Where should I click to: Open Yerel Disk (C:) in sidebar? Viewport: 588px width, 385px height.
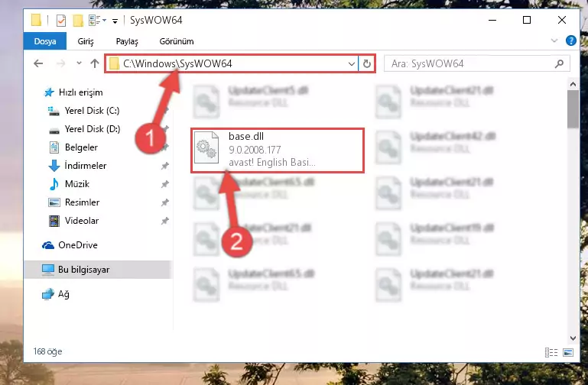pyautogui.click(x=92, y=111)
